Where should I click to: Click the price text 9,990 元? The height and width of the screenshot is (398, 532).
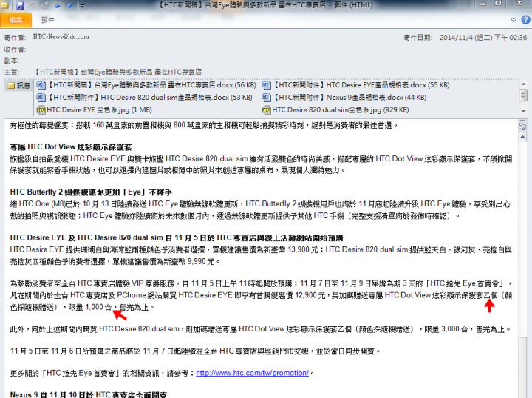201,262
